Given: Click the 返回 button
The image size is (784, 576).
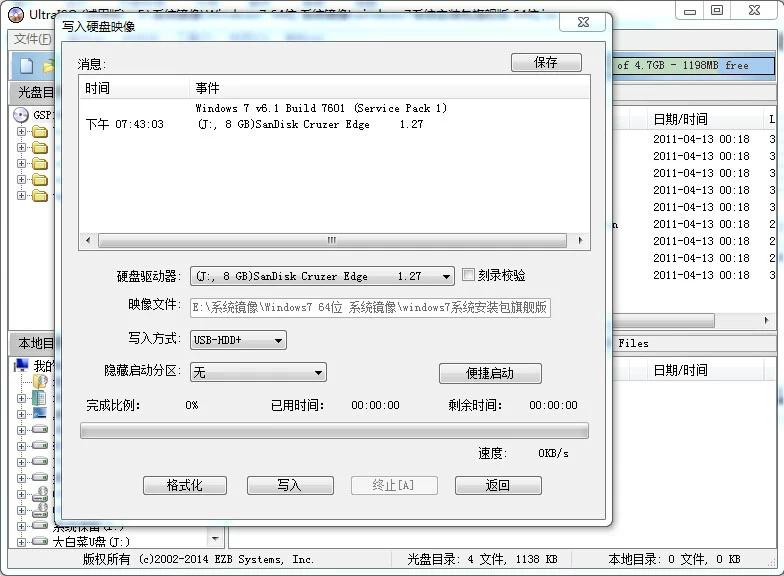Looking at the screenshot, I should [x=498, y=485].
